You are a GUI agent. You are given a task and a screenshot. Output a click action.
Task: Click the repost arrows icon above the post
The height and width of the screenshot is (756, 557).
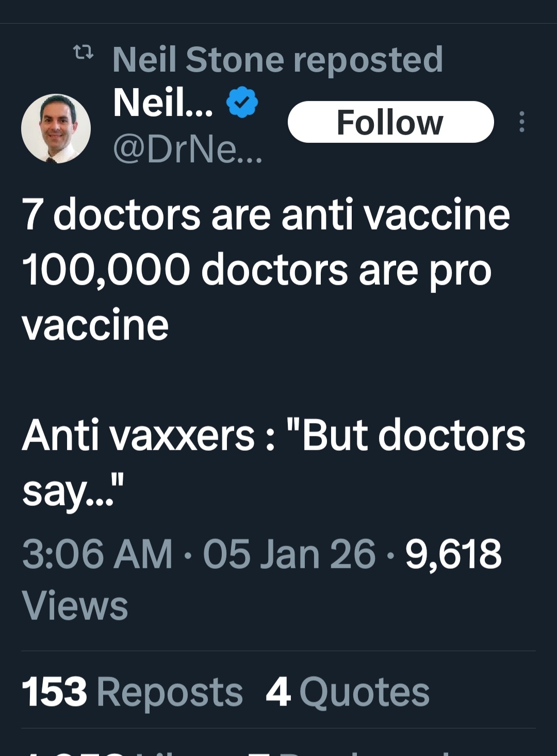[83, 52]
